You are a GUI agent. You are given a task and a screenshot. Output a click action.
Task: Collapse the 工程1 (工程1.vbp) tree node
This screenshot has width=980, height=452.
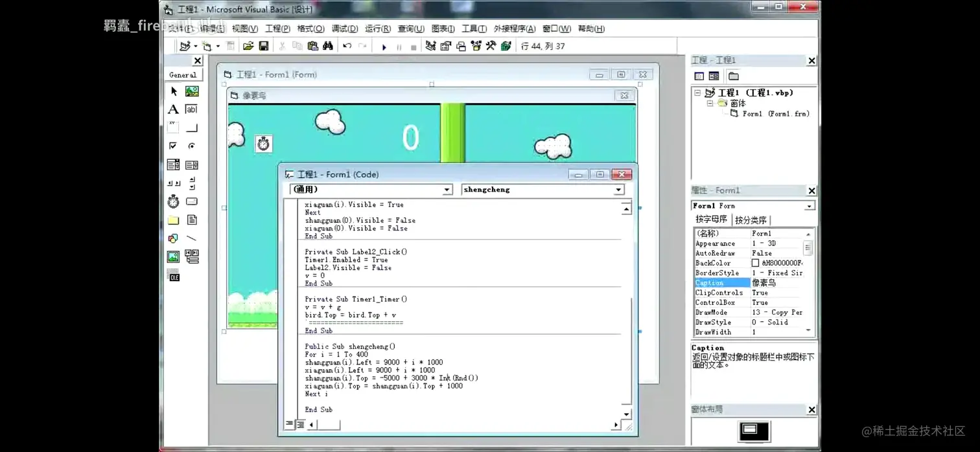click(698, 93)
